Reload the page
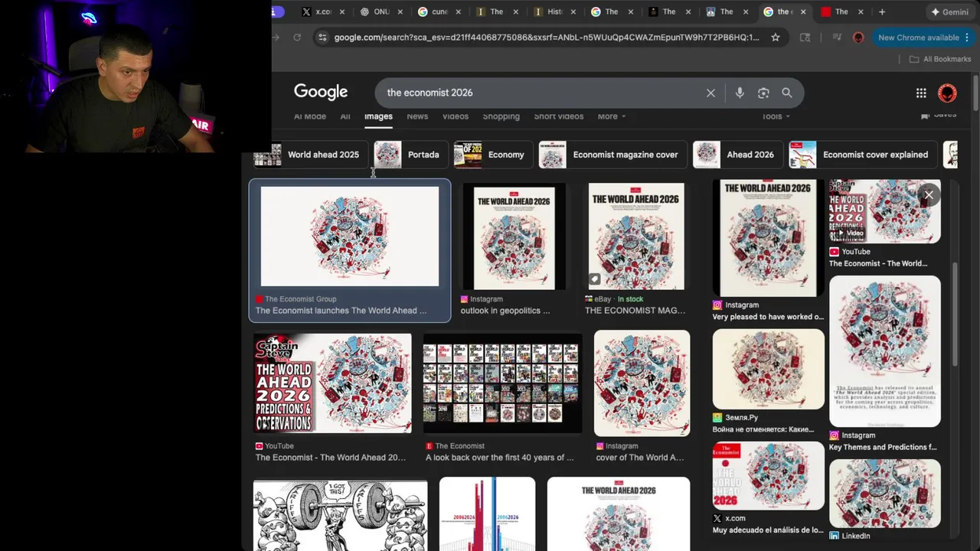980x551 pixels. pos(297,37)
